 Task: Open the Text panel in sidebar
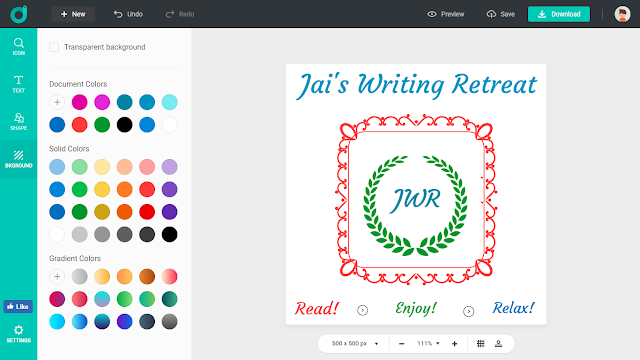18,84
